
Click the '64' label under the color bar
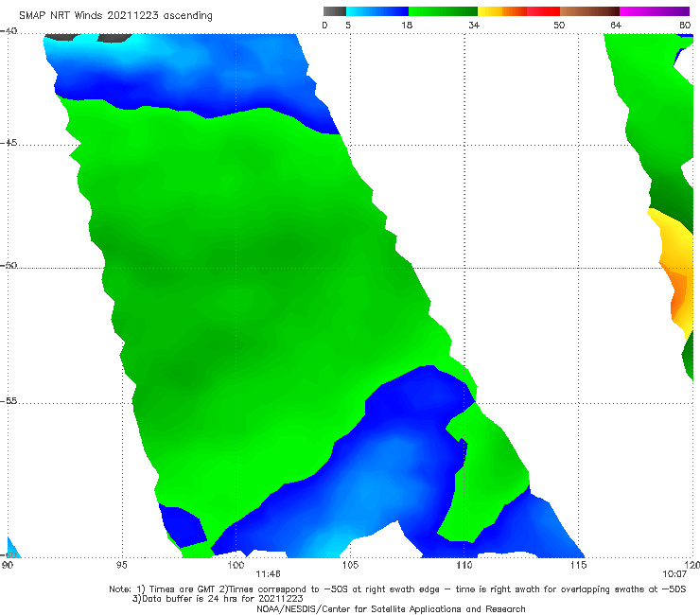tap(616, 26)
